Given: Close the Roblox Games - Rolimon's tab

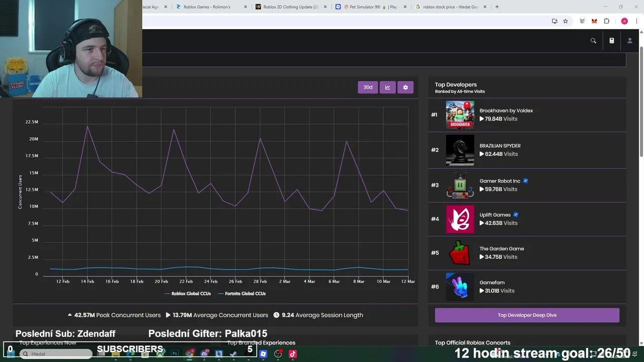Looking at the screenshot, I should 246,7.
